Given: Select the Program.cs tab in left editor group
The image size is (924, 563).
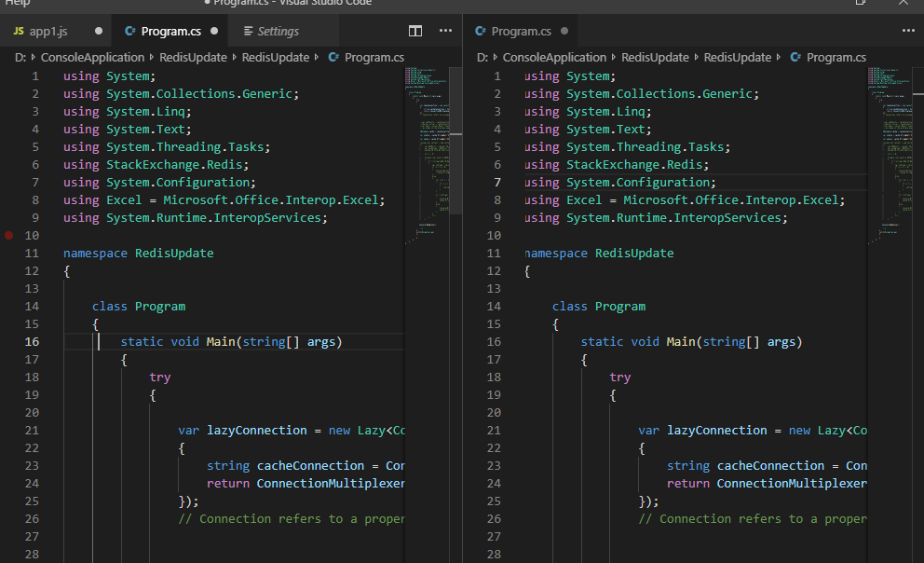Looking at the screenshot, I should pos(170,32).
